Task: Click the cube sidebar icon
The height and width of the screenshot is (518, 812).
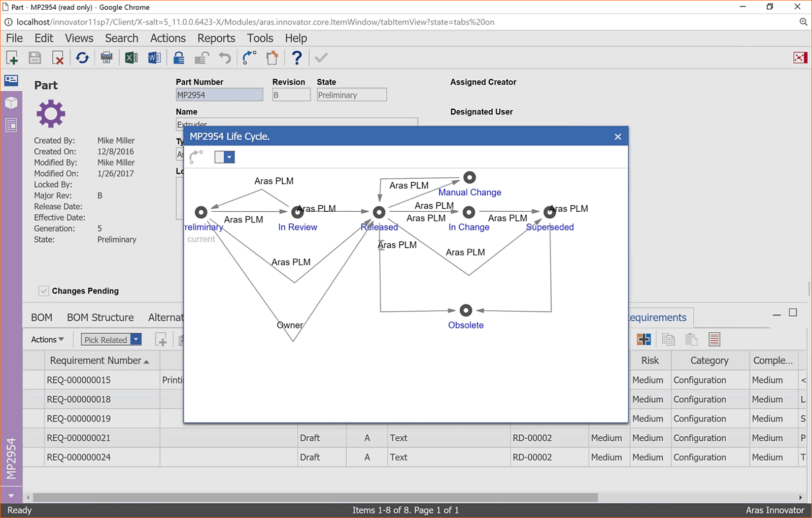Action: click(x=11, y=103)
